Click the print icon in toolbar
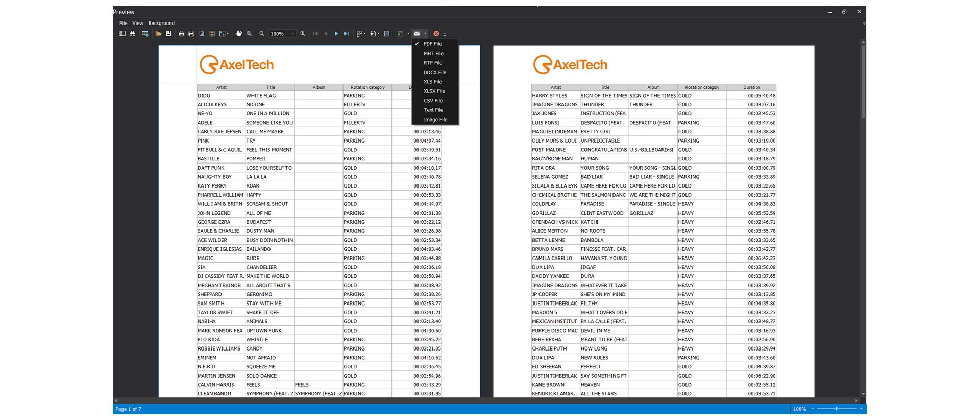 181,34
